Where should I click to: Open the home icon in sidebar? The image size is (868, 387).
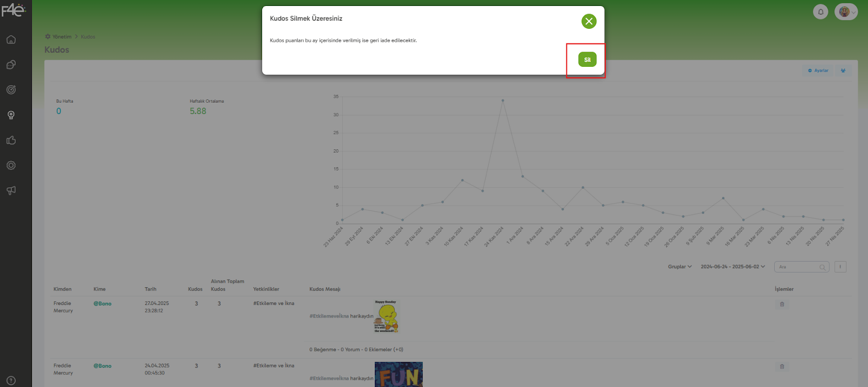(11, 40)
